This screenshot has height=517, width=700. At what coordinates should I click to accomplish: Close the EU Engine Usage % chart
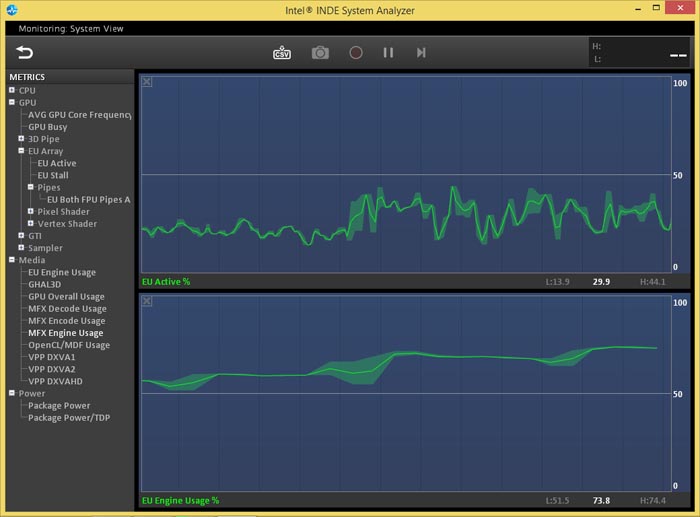pos(147,300)
